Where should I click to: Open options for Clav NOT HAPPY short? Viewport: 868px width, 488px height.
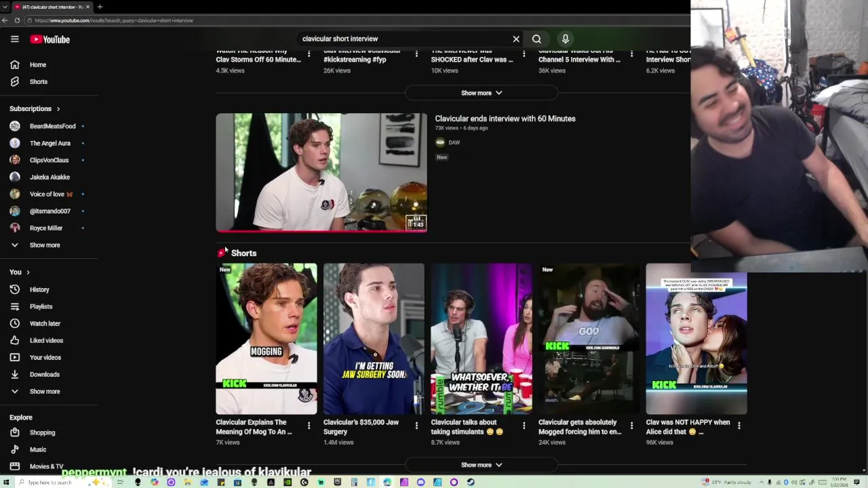pyautogui.click(x=738, y=426)
